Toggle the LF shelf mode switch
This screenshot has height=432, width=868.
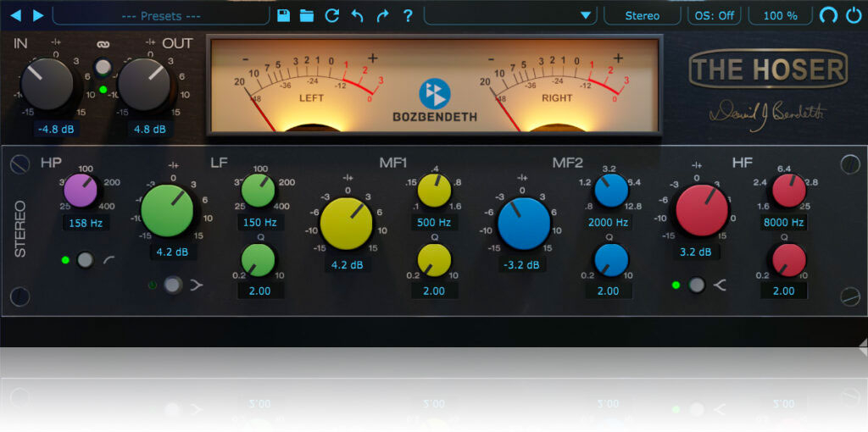(x=173, y=285)
